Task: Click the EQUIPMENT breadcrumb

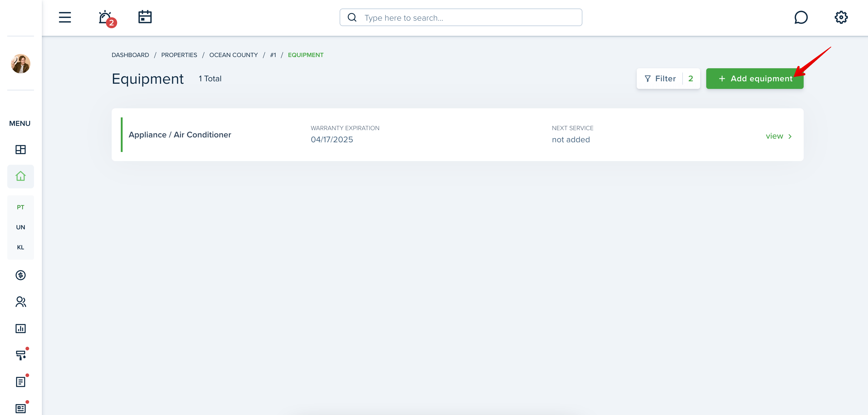Action: point(305,55)
